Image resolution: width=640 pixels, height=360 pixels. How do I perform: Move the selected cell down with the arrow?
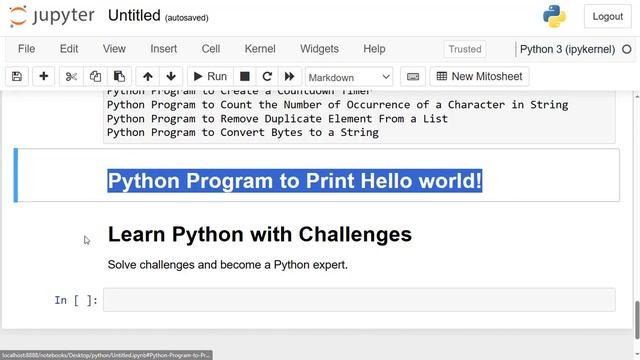(x=171, y=76)
